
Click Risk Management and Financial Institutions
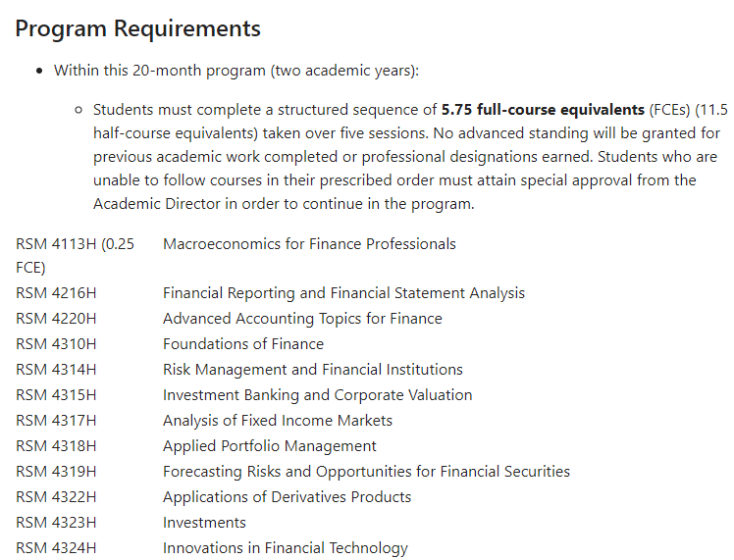click(x=313, y=370)
